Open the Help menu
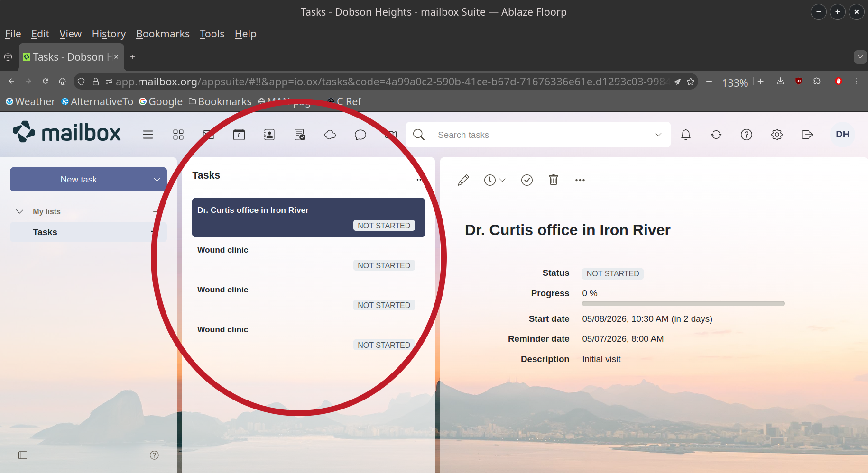Image resolution: width=868 pixels, height=473 pixels. (246, 34)
